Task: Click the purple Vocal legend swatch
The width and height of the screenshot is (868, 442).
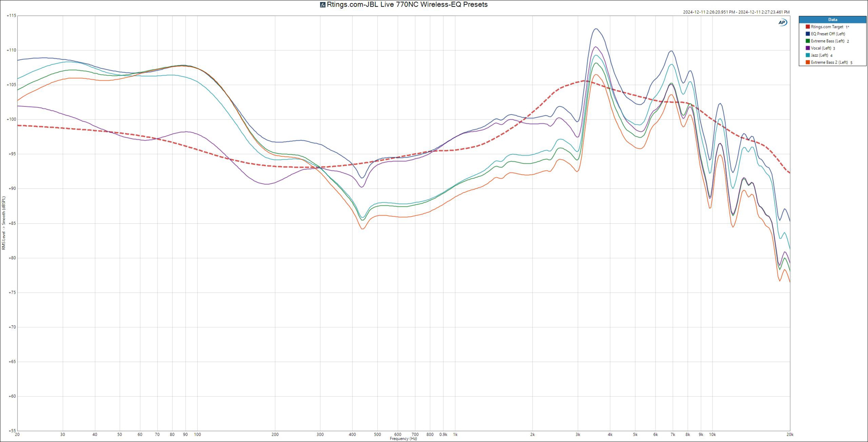Action: coord(808,48)
